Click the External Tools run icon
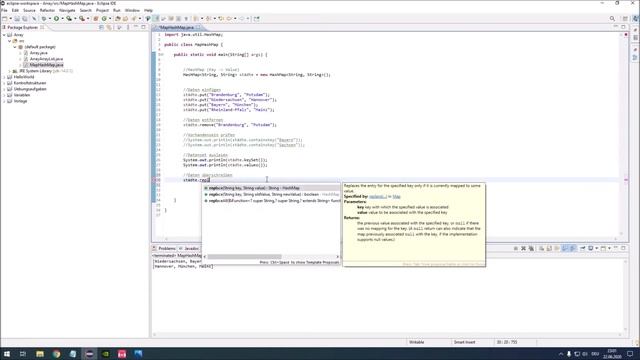This screenshot has height=360, width=640. [x=82, y=18]
